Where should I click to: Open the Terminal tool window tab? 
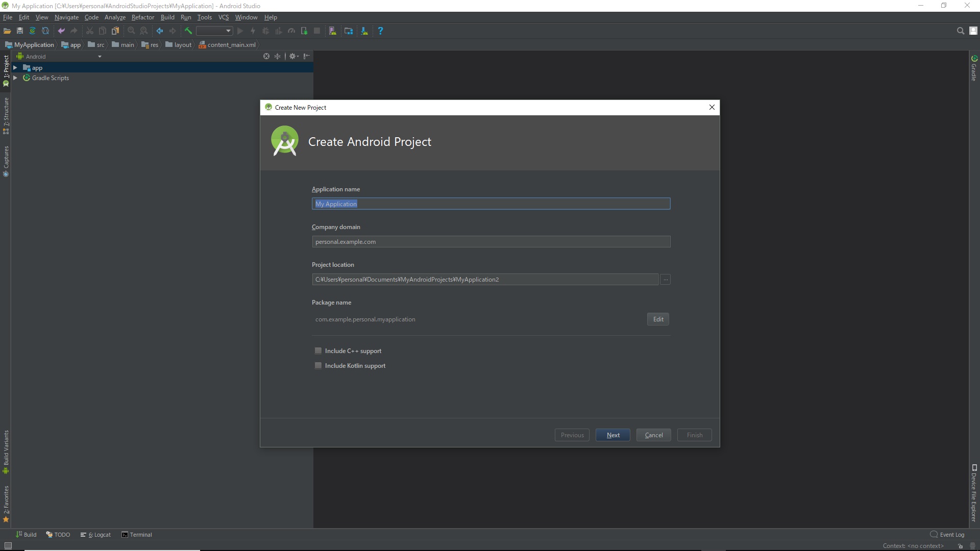137,535
